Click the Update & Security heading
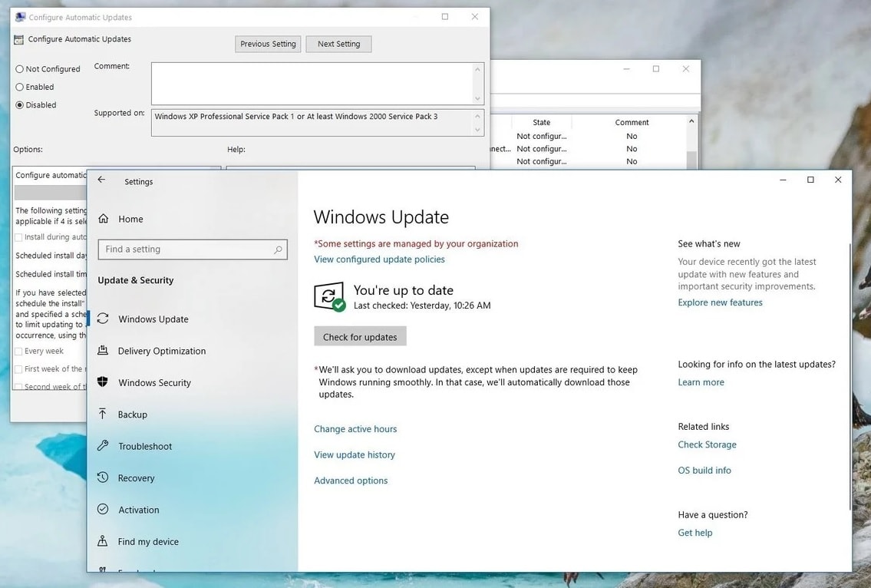871x588 pixels. coord(136,280)
